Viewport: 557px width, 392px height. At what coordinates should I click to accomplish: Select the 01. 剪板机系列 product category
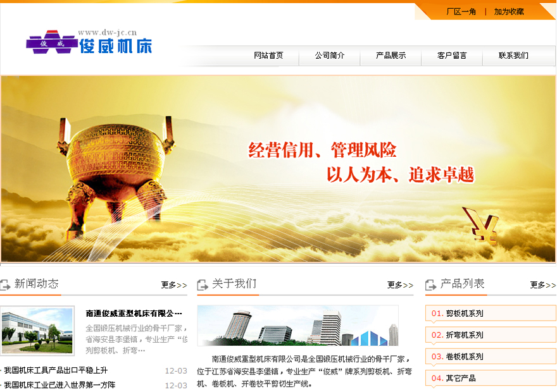tap(465, 314)
